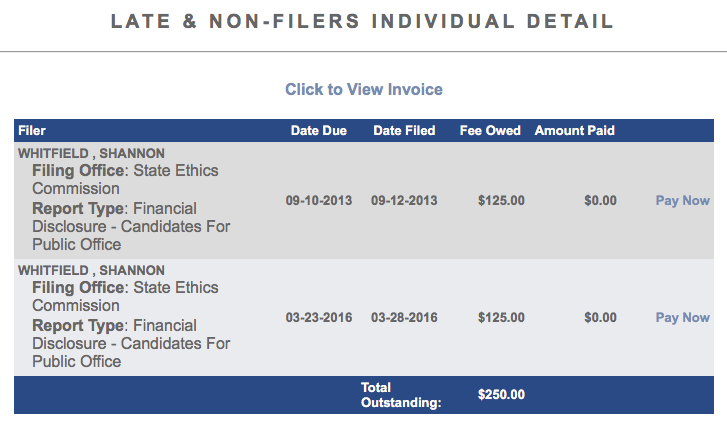Image resolution: width=727 pixels, height=423 pixels.
Task: Click the $250.00 total outstanding amount
Action: 501,394
